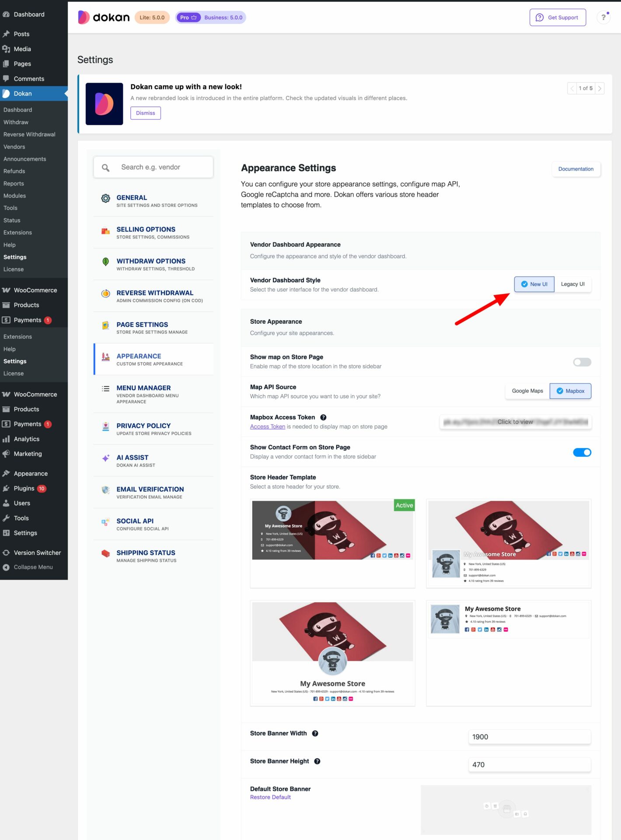Click the Analytics bar chart icon
Viewport: 621px width, 840px height.
(x=6, y=439)
